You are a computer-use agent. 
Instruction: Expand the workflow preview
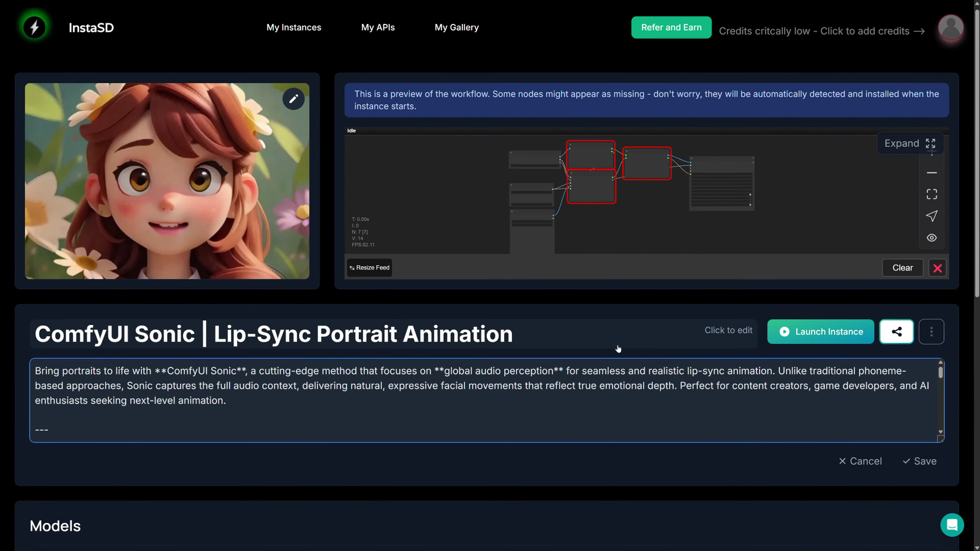[x=910, y=143]
